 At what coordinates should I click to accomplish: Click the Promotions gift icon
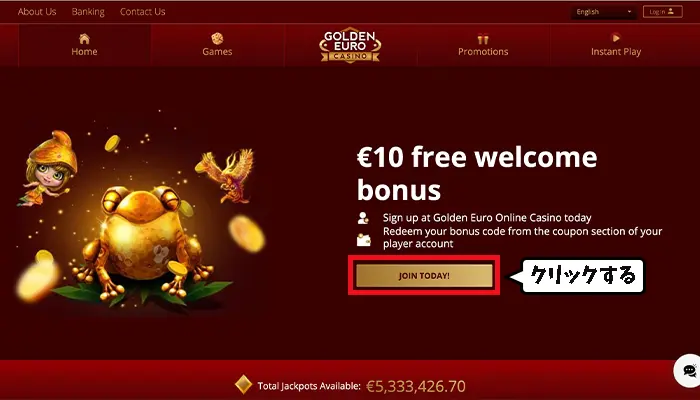click(x=483, y=39)
